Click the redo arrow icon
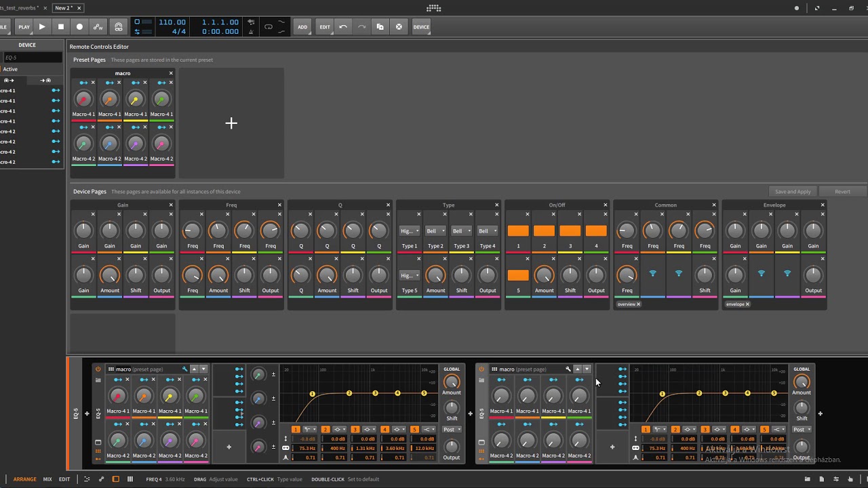Screen dimensions: 868x488 pos(361,27)
